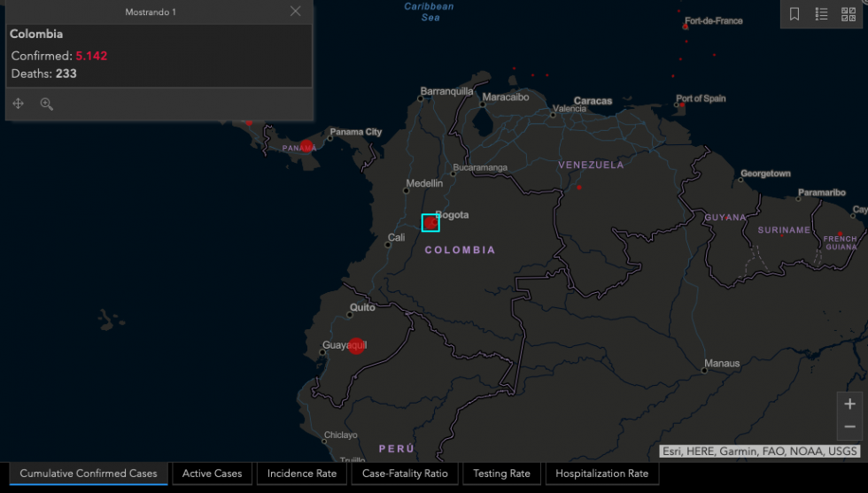Click the Panama City label
868x493 pixels.
pos(356,132)
